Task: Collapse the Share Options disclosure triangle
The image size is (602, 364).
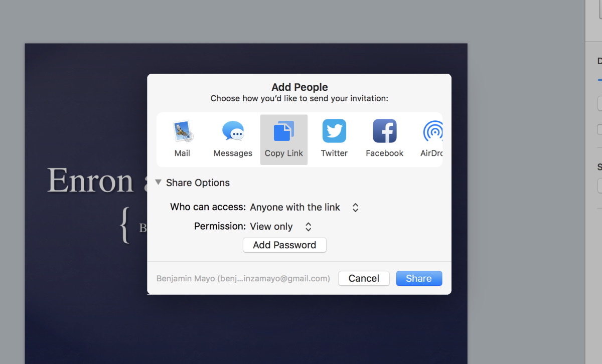Action: click(x=159, y=183)
